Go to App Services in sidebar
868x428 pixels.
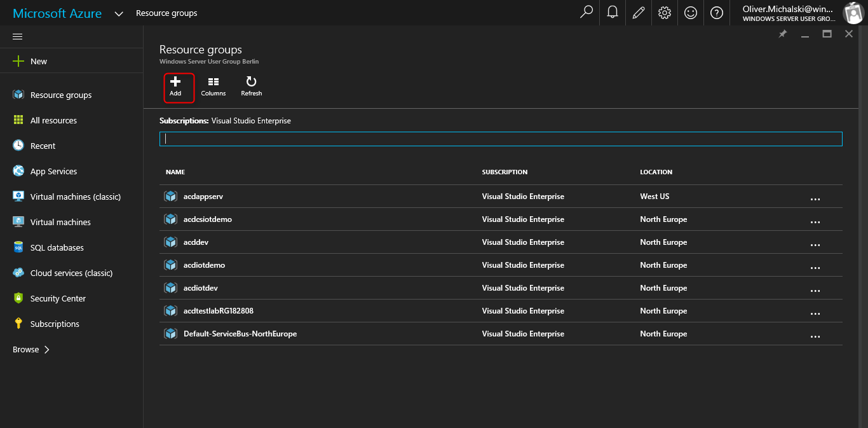click(x=53, y=171)
